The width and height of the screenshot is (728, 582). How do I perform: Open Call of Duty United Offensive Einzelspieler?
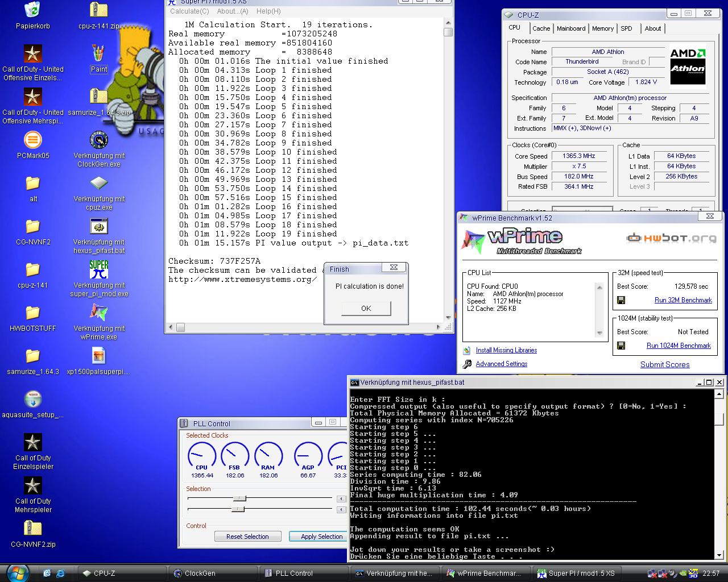pos(33,63)
